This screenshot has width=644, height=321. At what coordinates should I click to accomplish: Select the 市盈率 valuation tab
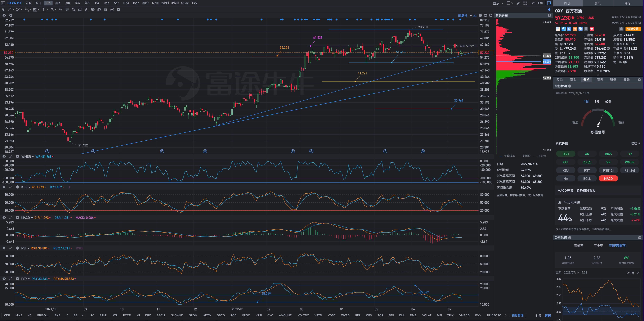point(578,245)
